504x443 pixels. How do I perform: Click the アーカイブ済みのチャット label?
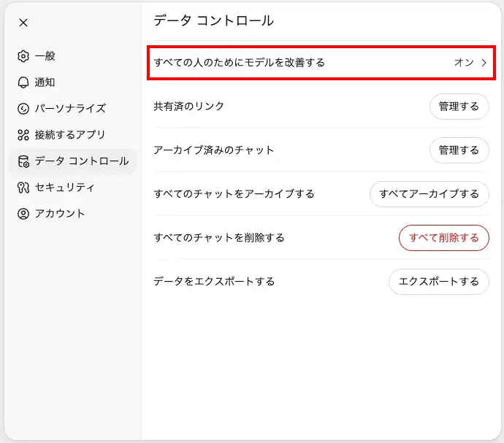tap(214, 150)
